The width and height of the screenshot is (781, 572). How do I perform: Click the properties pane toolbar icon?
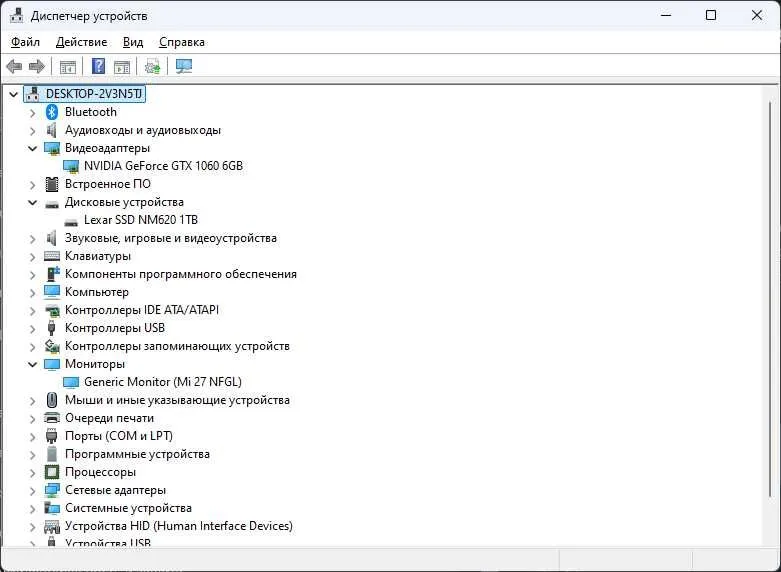coord(122,67)
